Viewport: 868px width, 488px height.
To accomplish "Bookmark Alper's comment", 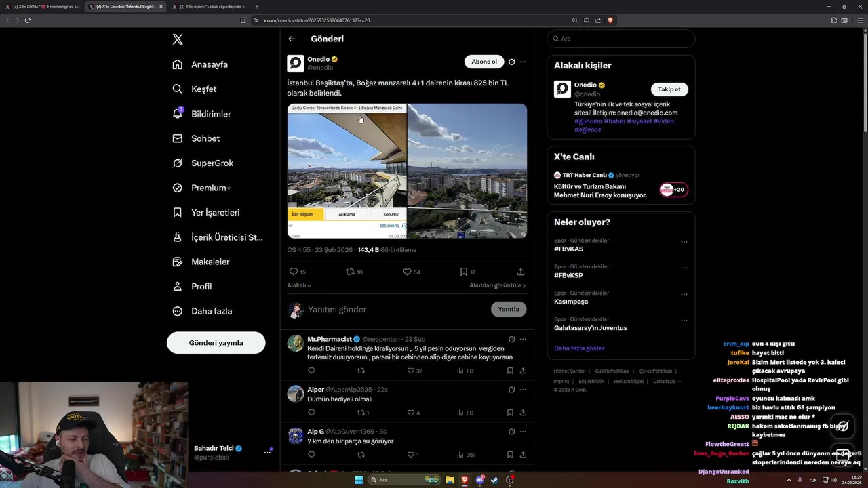I will (510, 413).
